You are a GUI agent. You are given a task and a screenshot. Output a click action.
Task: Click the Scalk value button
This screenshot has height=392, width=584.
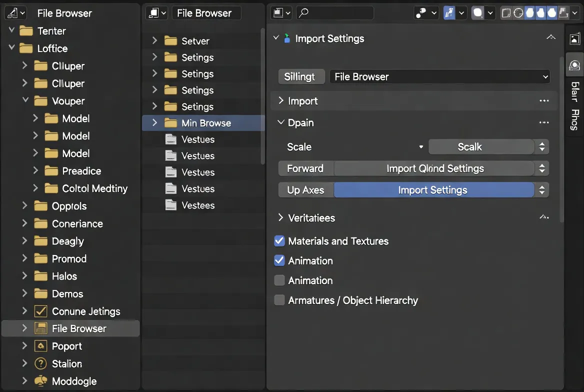[x=482, y=147]
